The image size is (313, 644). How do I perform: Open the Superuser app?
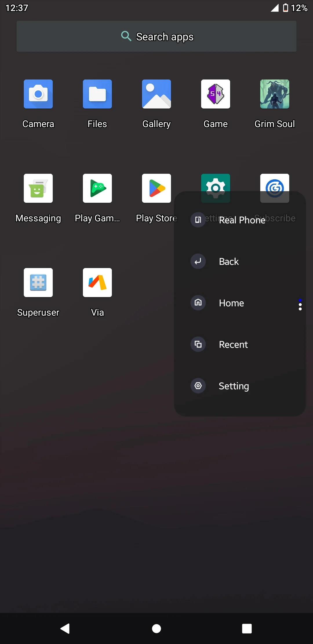coord(38,283)
